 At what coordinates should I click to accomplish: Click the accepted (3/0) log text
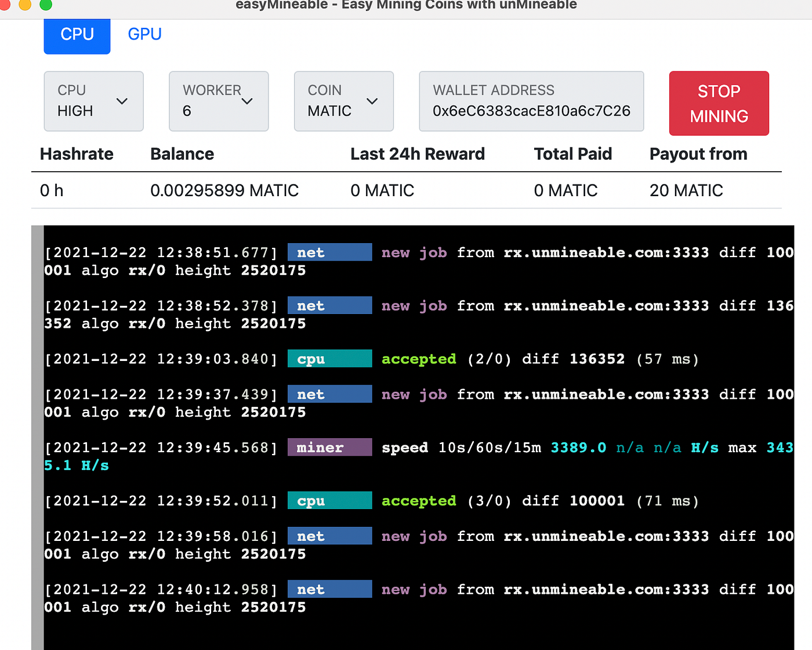pyautogui.click(x=447, y=501)
